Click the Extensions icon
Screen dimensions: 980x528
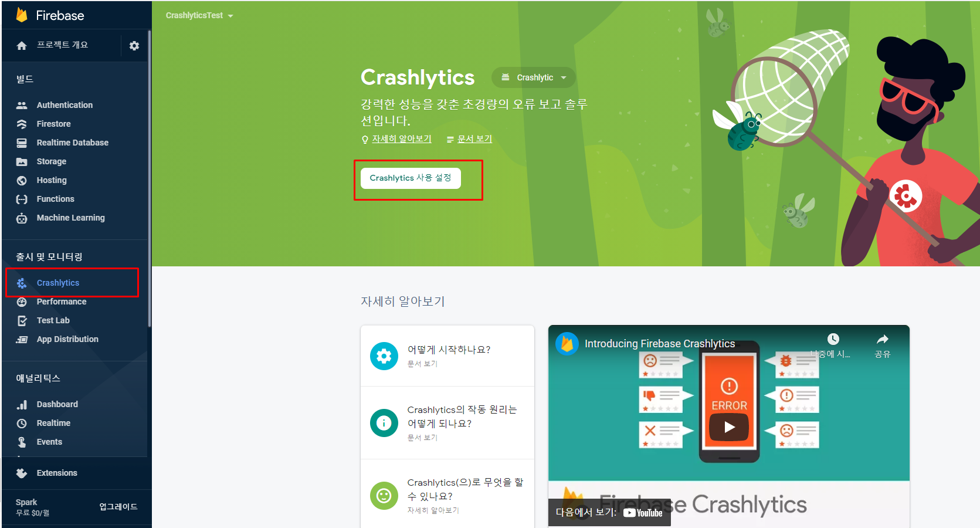coord(22,473)
